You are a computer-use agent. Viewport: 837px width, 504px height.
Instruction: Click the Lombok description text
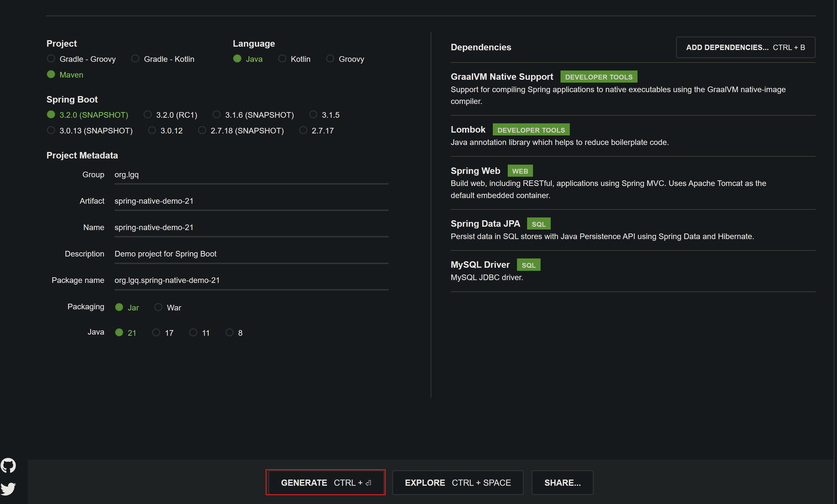[560, 142]
